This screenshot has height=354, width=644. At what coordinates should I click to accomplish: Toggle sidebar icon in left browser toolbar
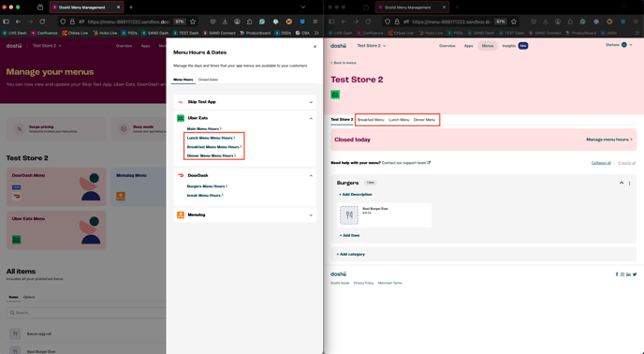click(7, 22)
